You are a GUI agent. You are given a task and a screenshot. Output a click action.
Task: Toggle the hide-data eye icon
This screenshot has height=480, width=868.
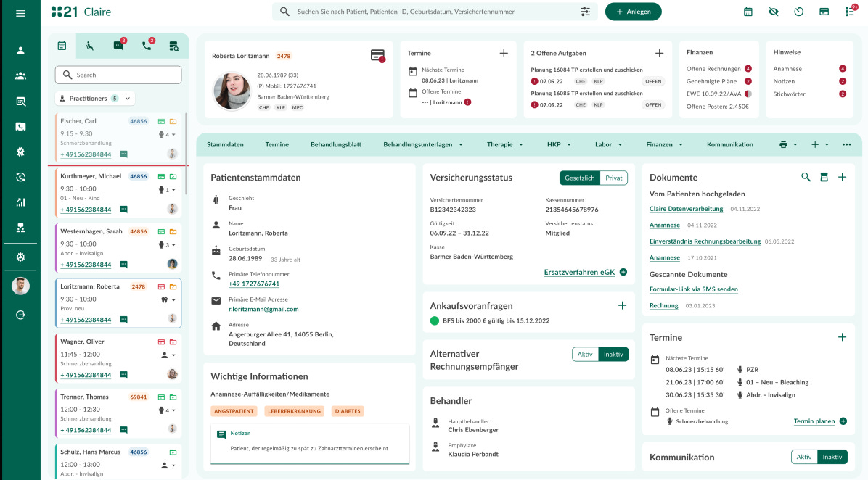tap(774, 12)
